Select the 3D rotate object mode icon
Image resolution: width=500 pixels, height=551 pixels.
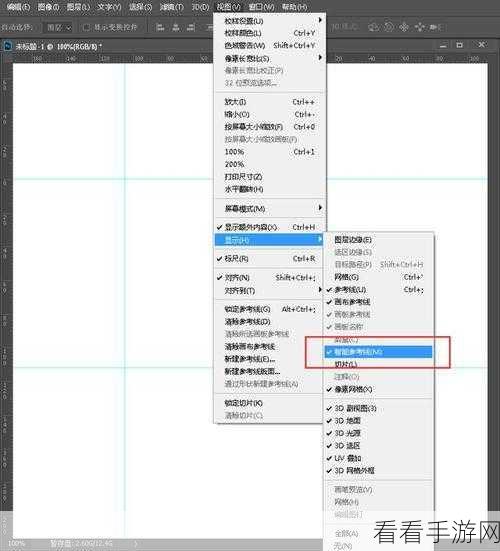(x=373, y=27)
